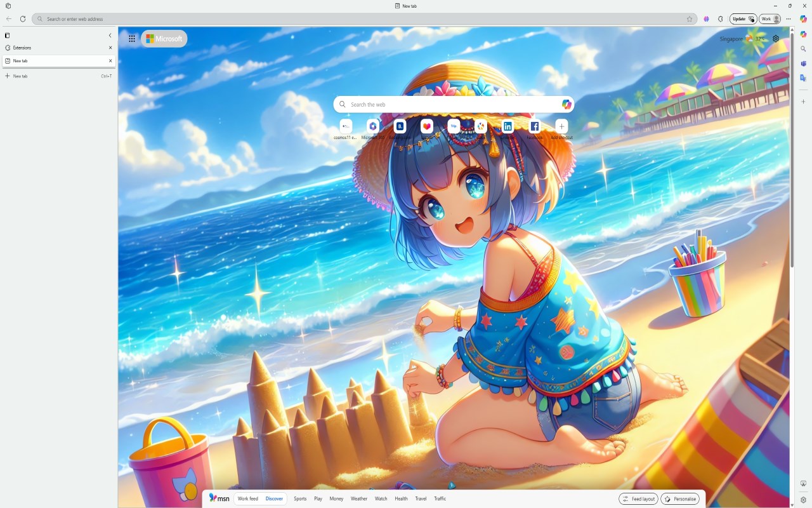Switch to the Extensions tab
Image resolution: width=812 pixels, height=508 pixels.
[x=58, y=48]
